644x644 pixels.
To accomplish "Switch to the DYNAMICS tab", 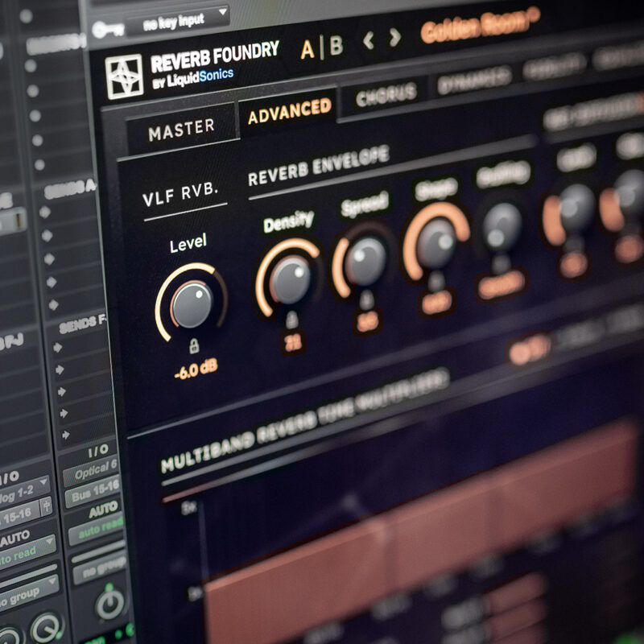I will click(x=474, y=79).
